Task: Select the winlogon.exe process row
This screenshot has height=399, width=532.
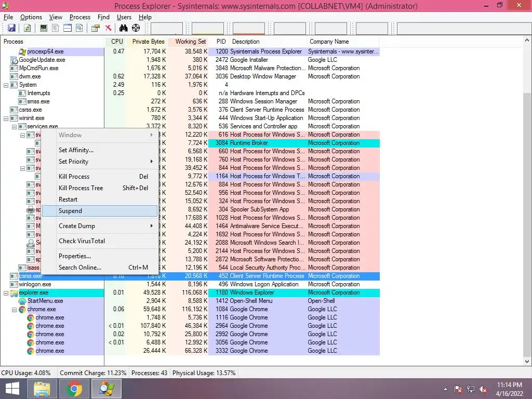Action: [190, 284]
